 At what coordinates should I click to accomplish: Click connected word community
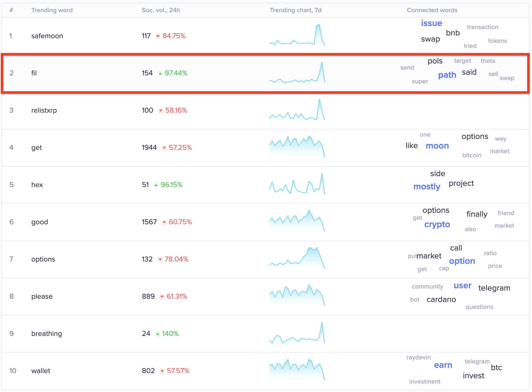tap(428, 287)
